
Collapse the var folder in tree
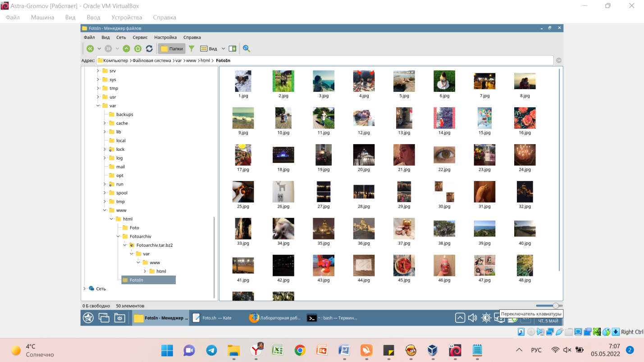[98, 106]
